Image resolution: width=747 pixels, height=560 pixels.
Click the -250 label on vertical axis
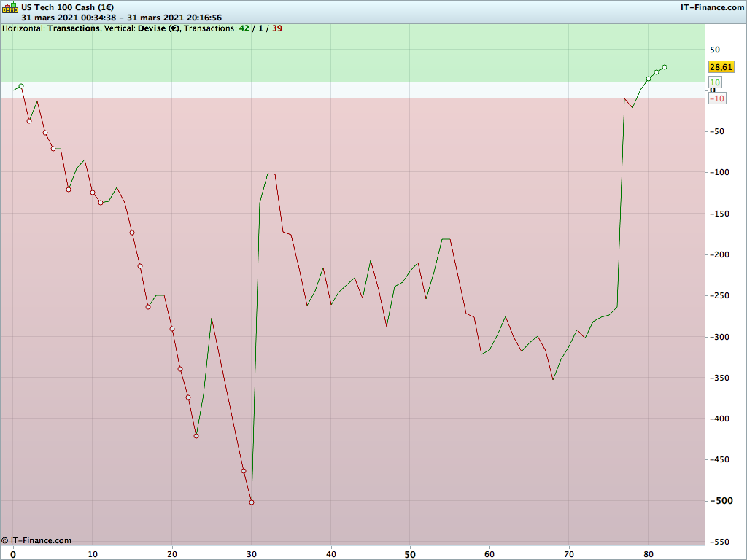pos(719,295)
